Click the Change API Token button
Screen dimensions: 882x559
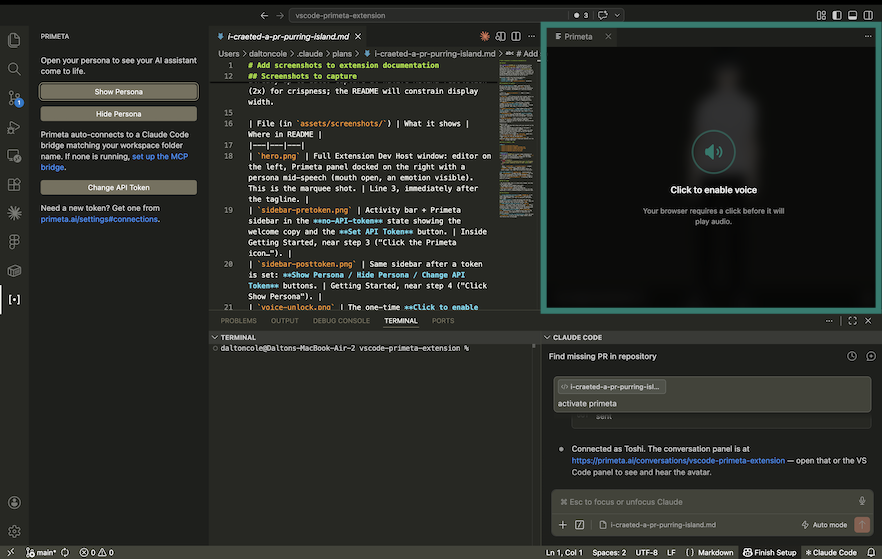pos(119,187)
